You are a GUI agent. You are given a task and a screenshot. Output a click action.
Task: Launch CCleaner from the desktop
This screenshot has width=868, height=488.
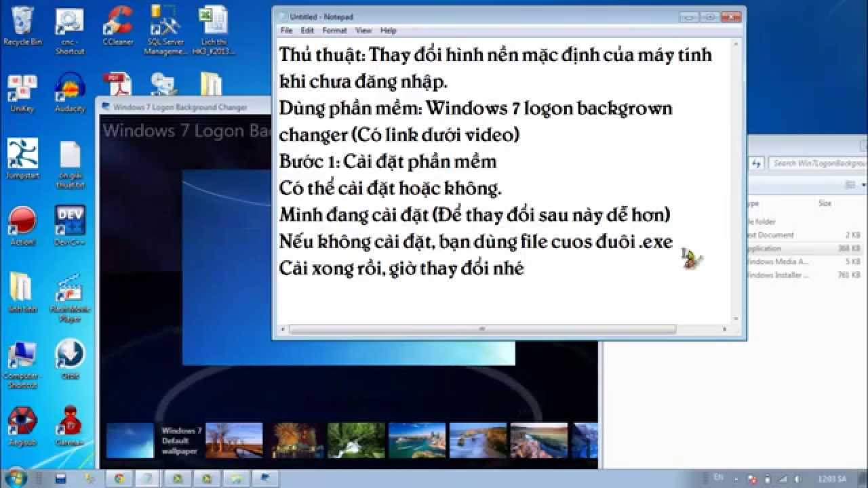tap(117, 26)
